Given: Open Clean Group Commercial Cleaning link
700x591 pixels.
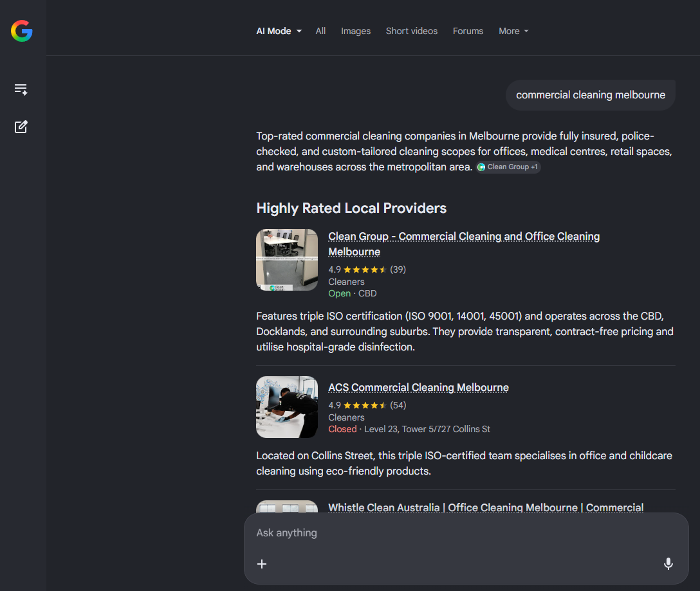Looking at the screenshot, I should (x=464, y=244).
